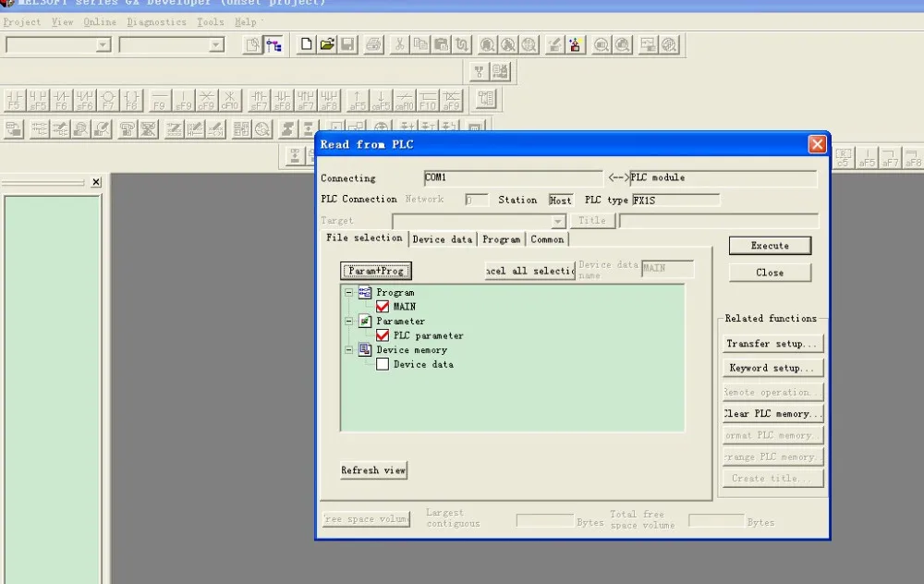Click the COM1 connecting field
This screenshot has width=924, height=584.
click(x=513, y=178)
